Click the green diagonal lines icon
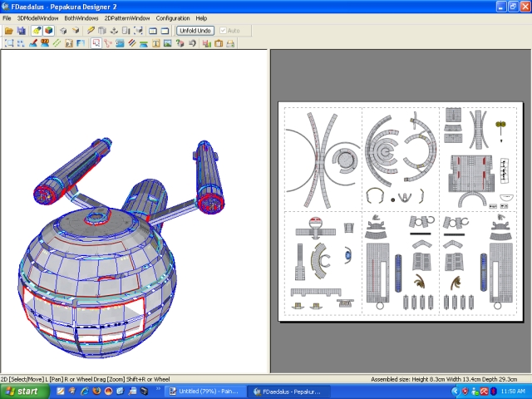 (x=57, y=43)
